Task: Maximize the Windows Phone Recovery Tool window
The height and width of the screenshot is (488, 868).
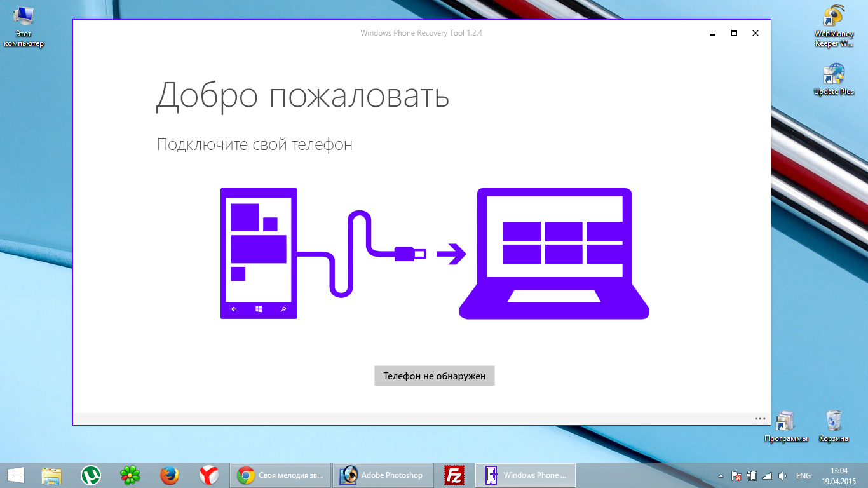Action: tap(734, 33)
